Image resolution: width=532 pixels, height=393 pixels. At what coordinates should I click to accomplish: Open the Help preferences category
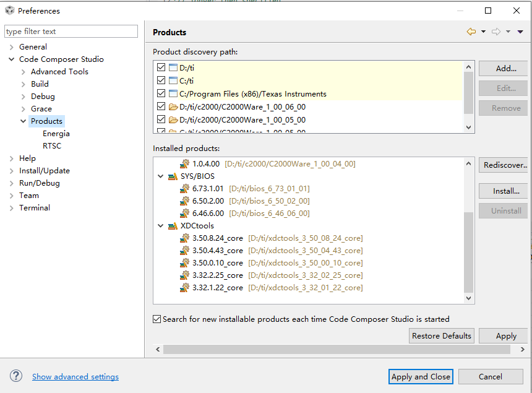click(x=27, y=158)
